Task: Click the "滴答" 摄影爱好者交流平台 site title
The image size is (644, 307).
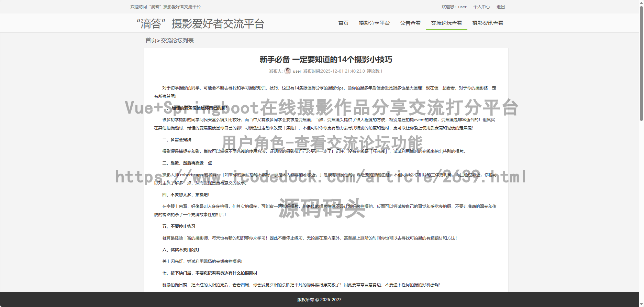Action: pyautogui.click(x=200, y=24)
